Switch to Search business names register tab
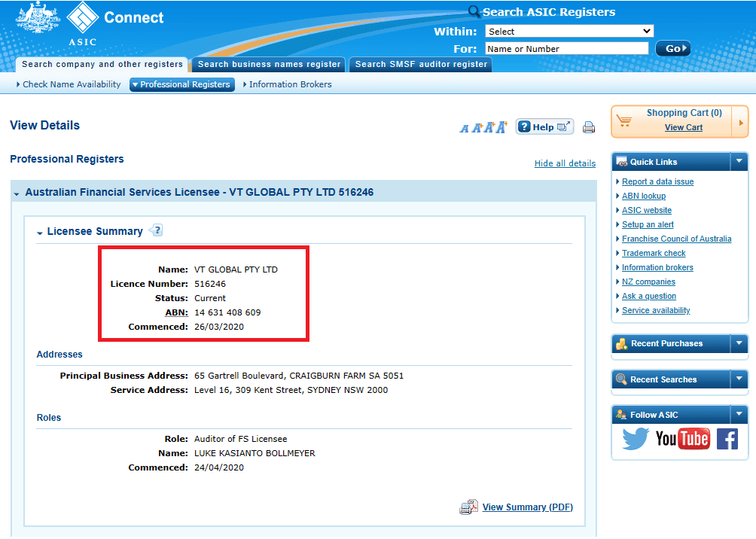The height and width of the screenshot is (539, 756). coord(269,64)
